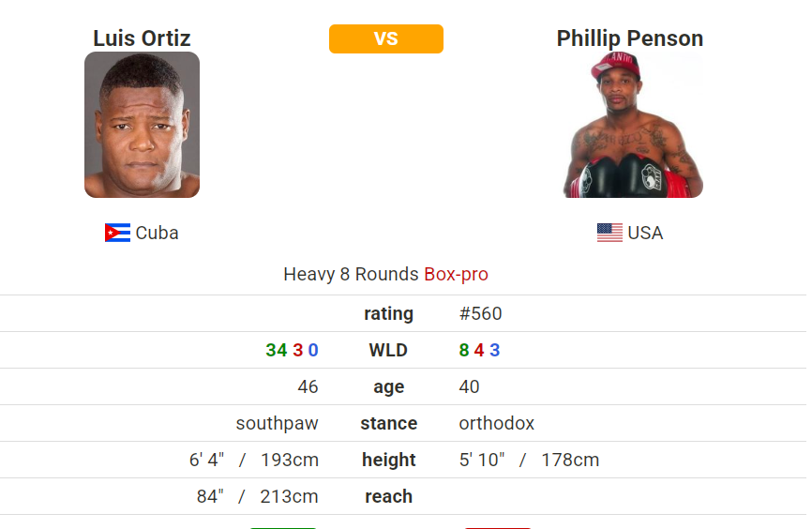Open Luis Ortiz's portrait photo
The height and width of the screenshot is (529, 812).
pos(142,125)
